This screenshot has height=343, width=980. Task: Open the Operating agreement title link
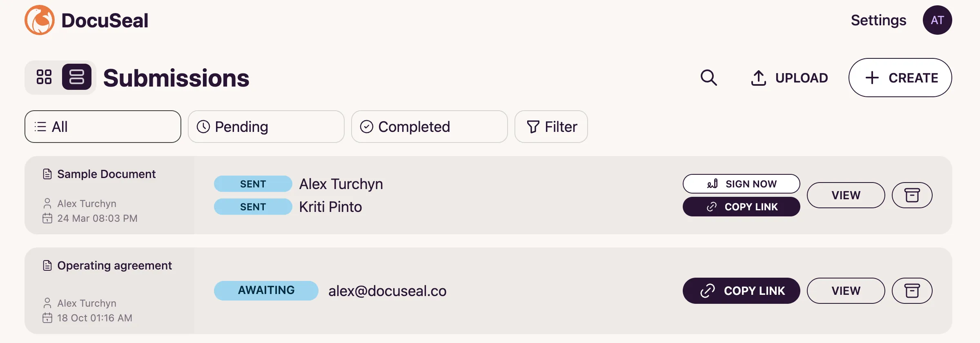tap(114, 265)
